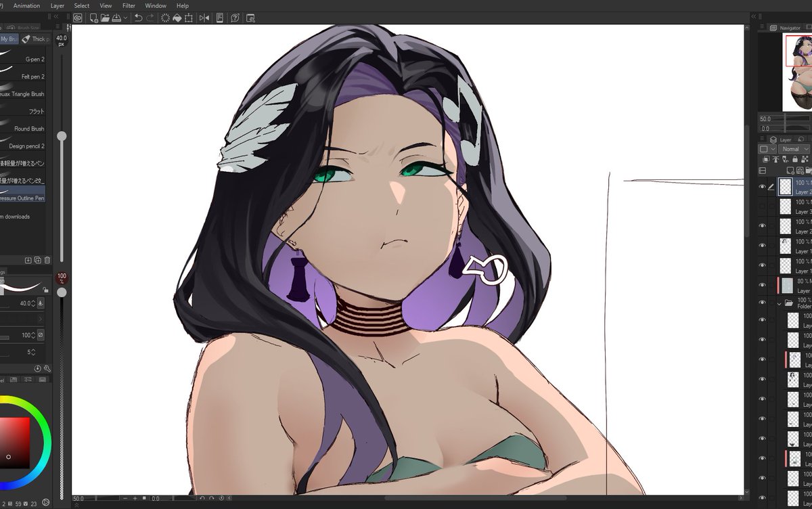The image size is (812, 509).
Task: Click the downloads link in sub tool panel
Action: click(15, 217)
